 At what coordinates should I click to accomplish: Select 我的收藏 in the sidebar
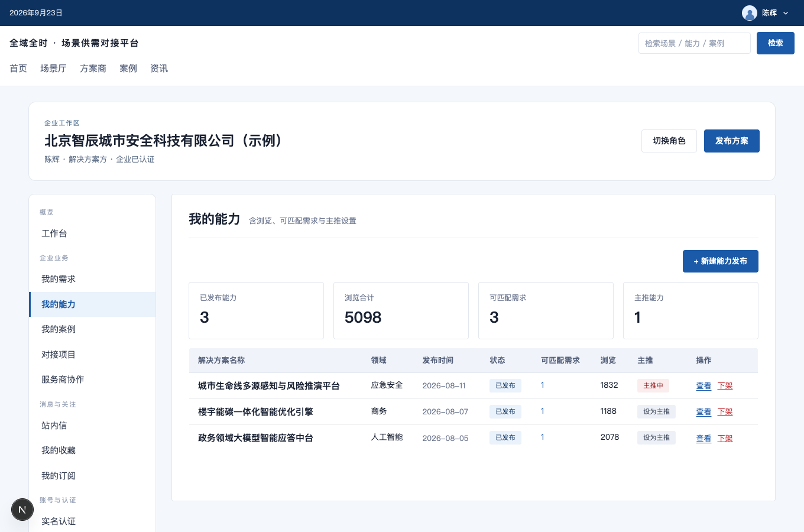92,450
